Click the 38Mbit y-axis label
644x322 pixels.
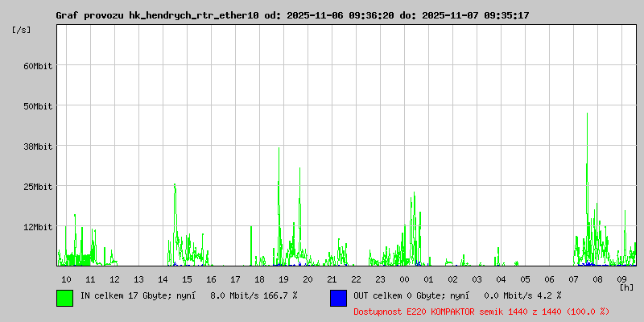37,147
